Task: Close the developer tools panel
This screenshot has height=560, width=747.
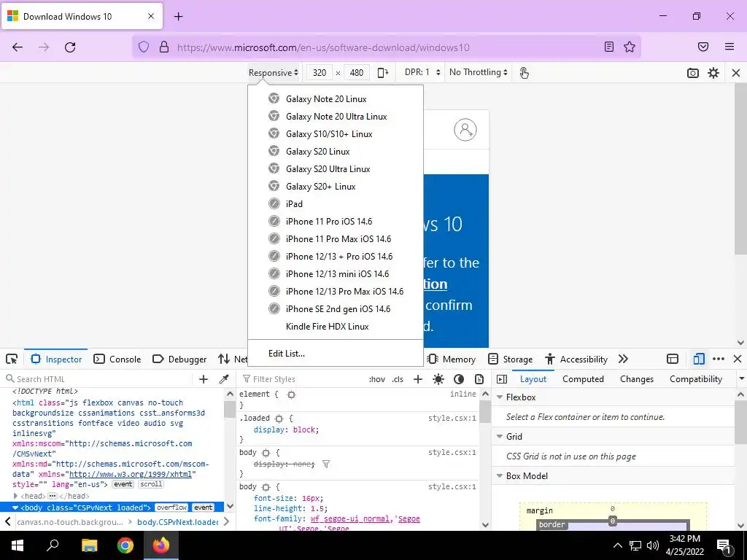Action: click(x=738, y=359)
